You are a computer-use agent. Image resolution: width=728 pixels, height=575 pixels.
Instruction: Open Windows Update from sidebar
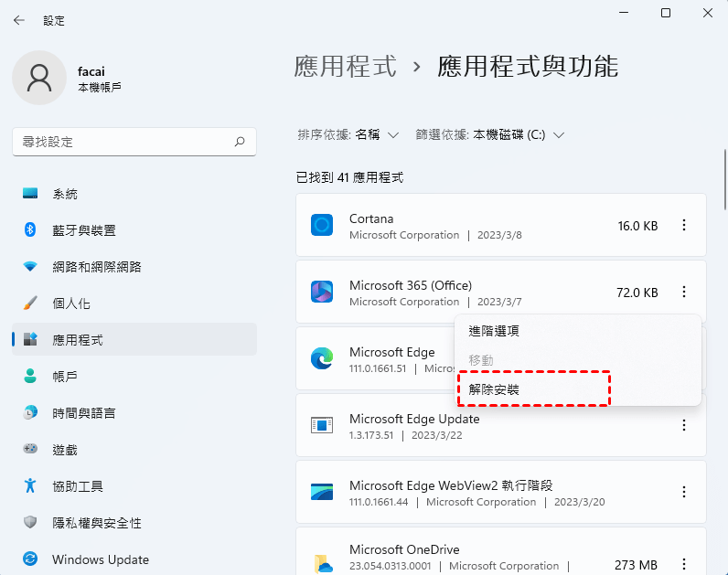(x=100, y=559)
